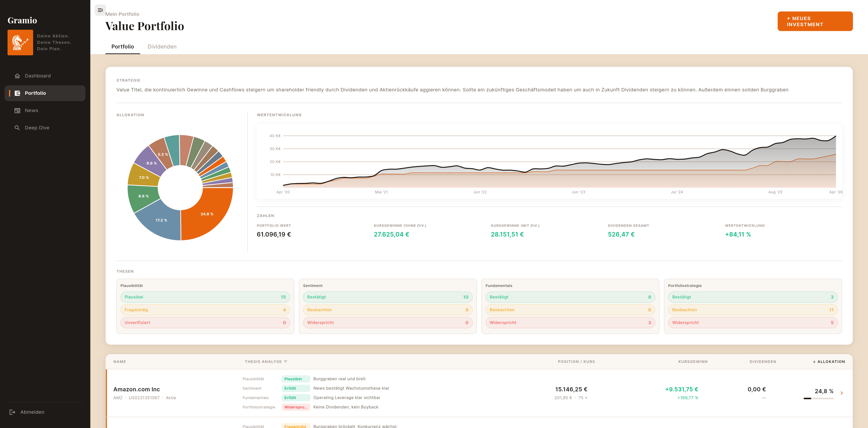Viewport: 868px width, 428px height.
Task: Select Fundamentals Widerspricht row
Action: [x=570, y=323]
